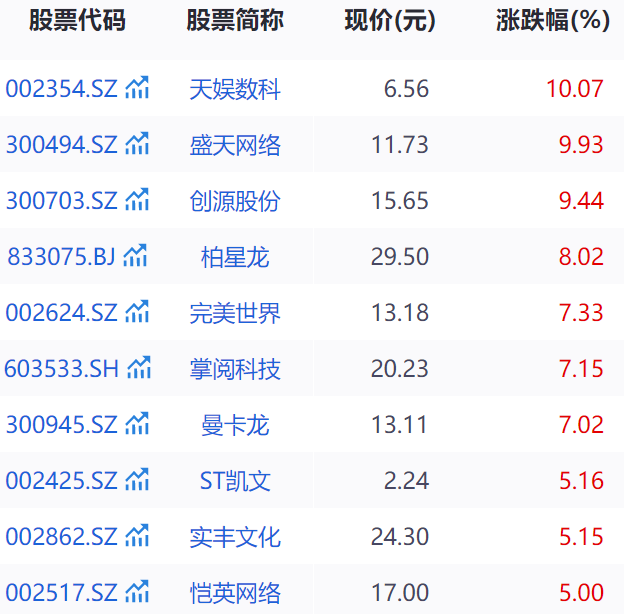Open stock code link 002354.SZ
624x614 pixels.
[x=62, y=88]
